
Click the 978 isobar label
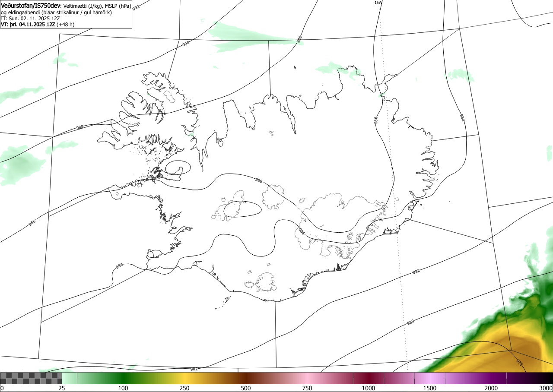519,364
